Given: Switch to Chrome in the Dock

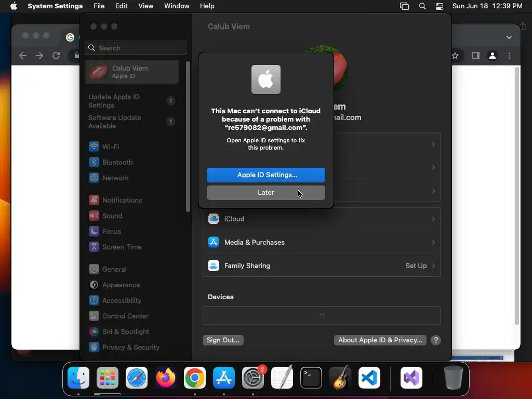Looking at the screenshot, I should tap(195, 378).
